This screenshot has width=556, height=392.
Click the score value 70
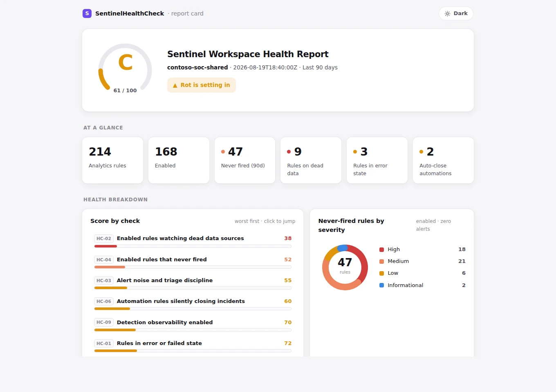pos(288,323)
